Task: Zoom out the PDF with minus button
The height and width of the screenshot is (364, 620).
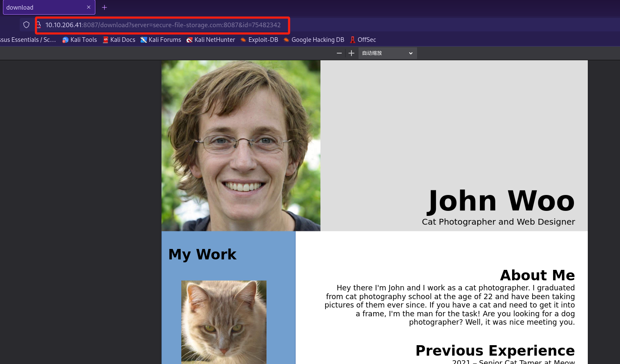Action: click(339, 53)
